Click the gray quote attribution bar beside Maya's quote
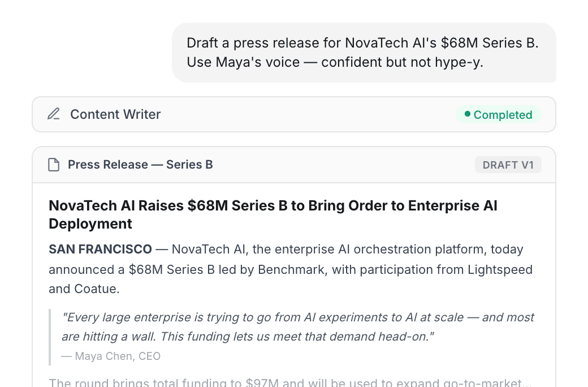Image resolution: width=588 pixels, height=387 pixels. tap(51, 336)
